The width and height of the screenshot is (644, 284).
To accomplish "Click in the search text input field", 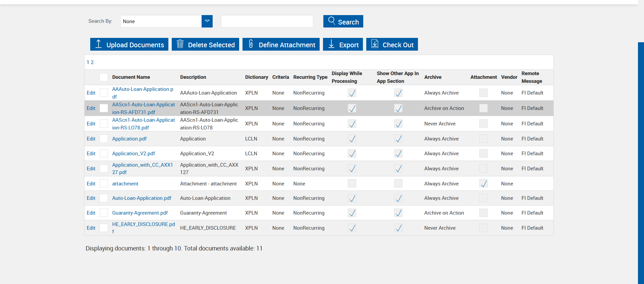I will [267, 21].
